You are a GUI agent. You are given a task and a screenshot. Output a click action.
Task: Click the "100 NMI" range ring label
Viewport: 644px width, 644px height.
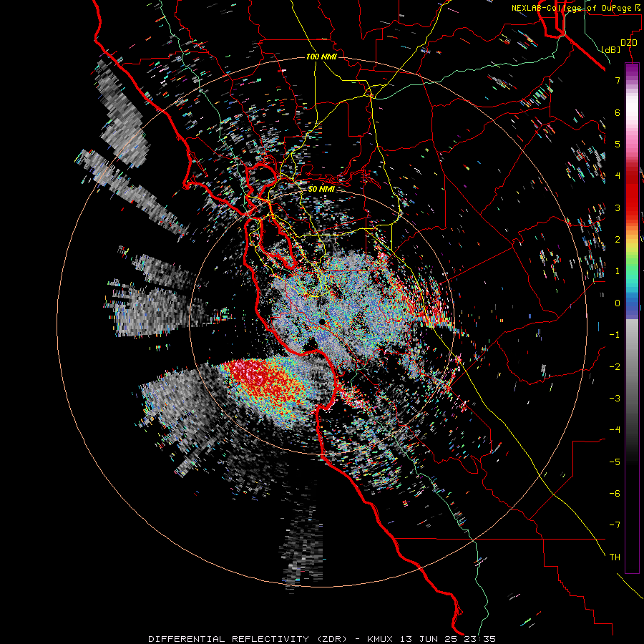coord(321,57)
